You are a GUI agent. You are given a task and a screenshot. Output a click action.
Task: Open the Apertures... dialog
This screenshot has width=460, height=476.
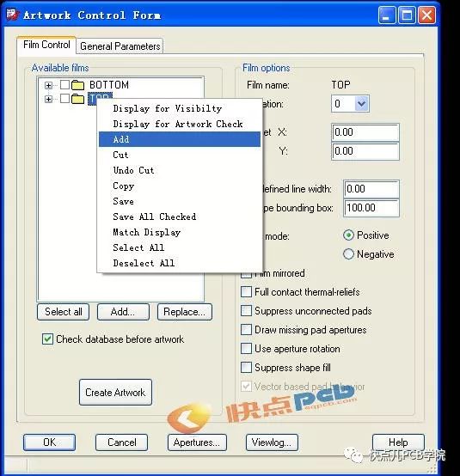197,442
